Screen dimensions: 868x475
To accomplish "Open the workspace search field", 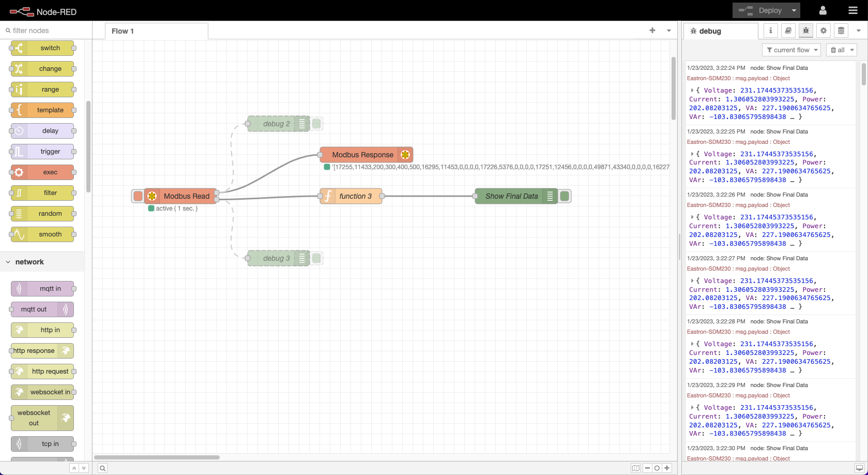I will pyautogui.click(x=102, y=468).
